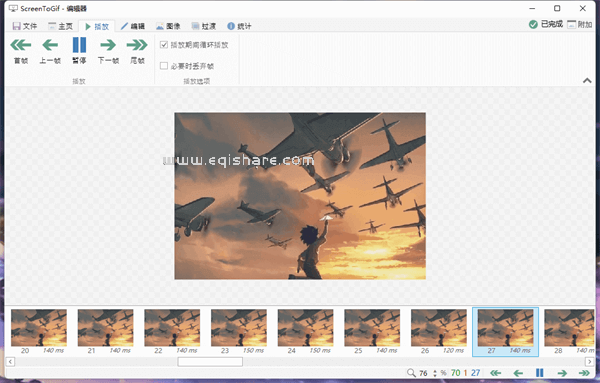Select frame 26 thumbnail

[x=439, y=332]
